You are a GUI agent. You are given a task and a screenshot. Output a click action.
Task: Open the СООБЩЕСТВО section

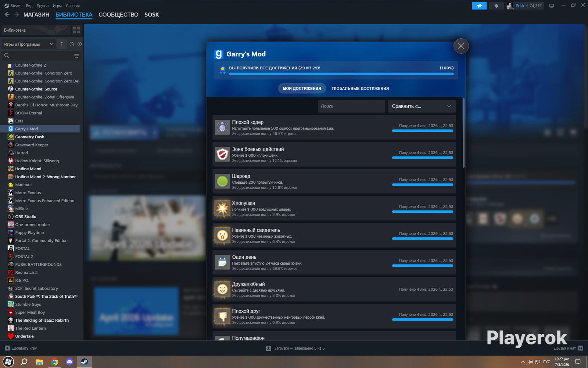(118, 15)
